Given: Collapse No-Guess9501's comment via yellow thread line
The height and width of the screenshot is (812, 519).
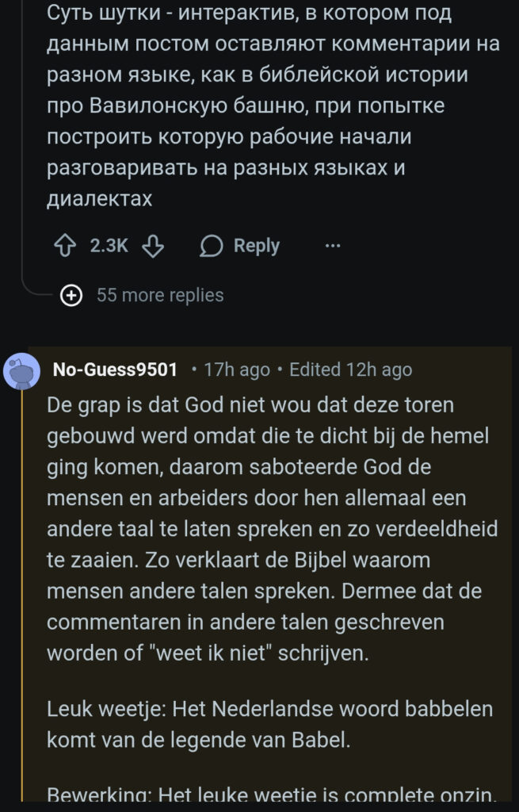Looking at the screenshot, I should tap(22, 595).
